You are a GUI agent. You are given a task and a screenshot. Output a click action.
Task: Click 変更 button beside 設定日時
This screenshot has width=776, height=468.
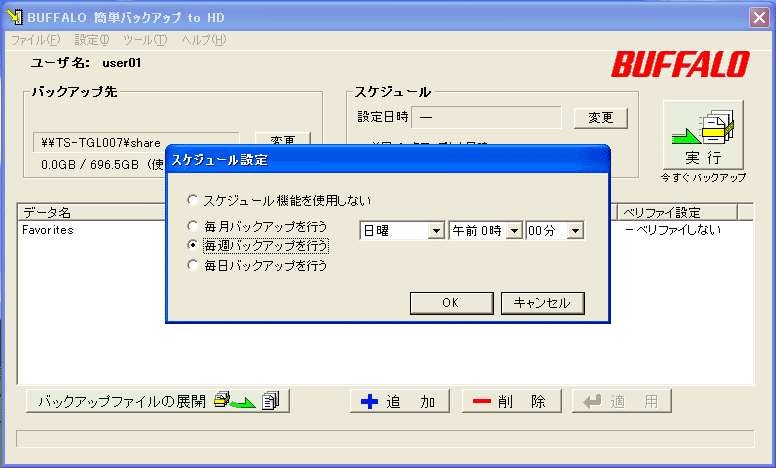[x=600, y=118]
